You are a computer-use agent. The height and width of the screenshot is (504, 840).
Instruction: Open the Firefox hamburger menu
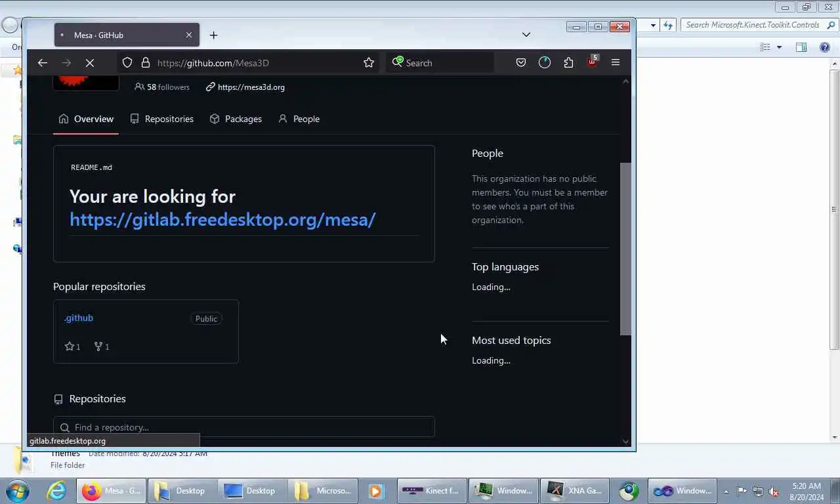pyautogui.click(x=616, y=63)
